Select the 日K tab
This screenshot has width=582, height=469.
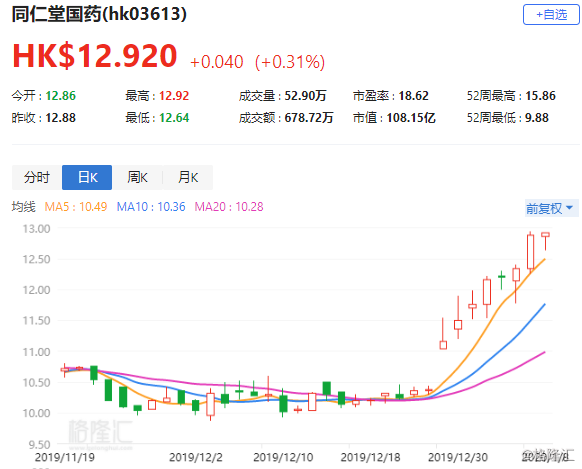87,177
